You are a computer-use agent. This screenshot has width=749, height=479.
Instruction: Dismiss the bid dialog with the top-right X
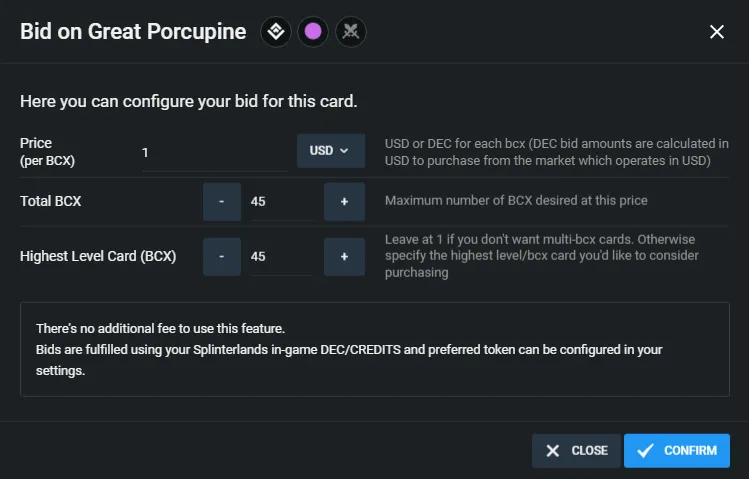[717, 32]
